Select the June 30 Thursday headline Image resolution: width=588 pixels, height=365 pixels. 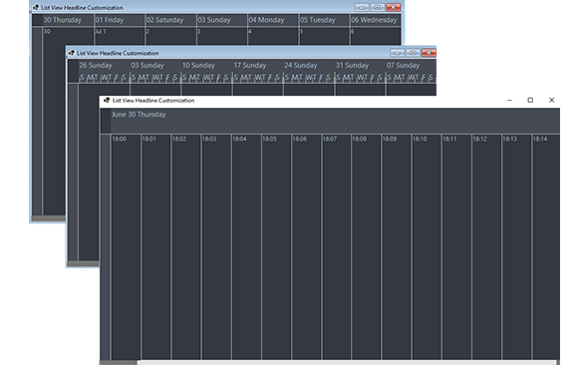[x=139, y=115]
